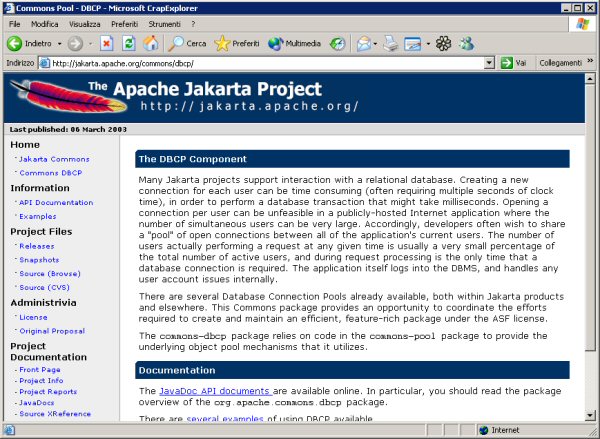Refresh the page using the green arrows icon
Viewport: 600px width, 439px height.
pyautogui.click(x=129, y=43)
